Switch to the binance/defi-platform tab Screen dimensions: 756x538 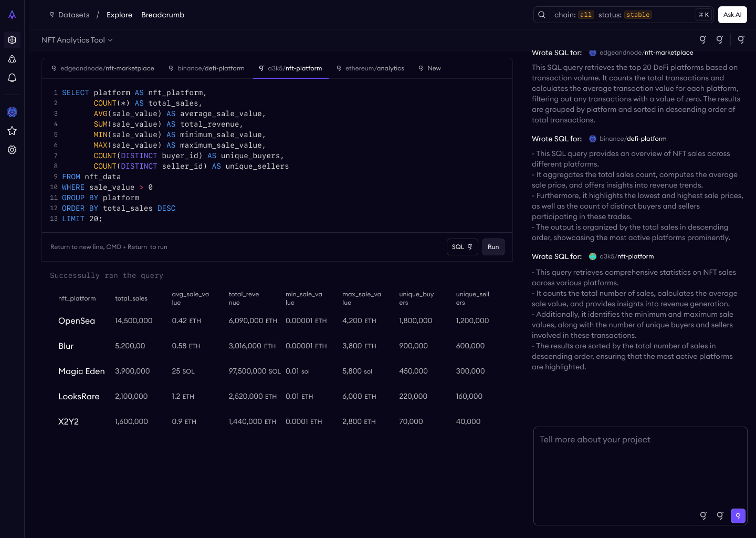tap(206, 68)
